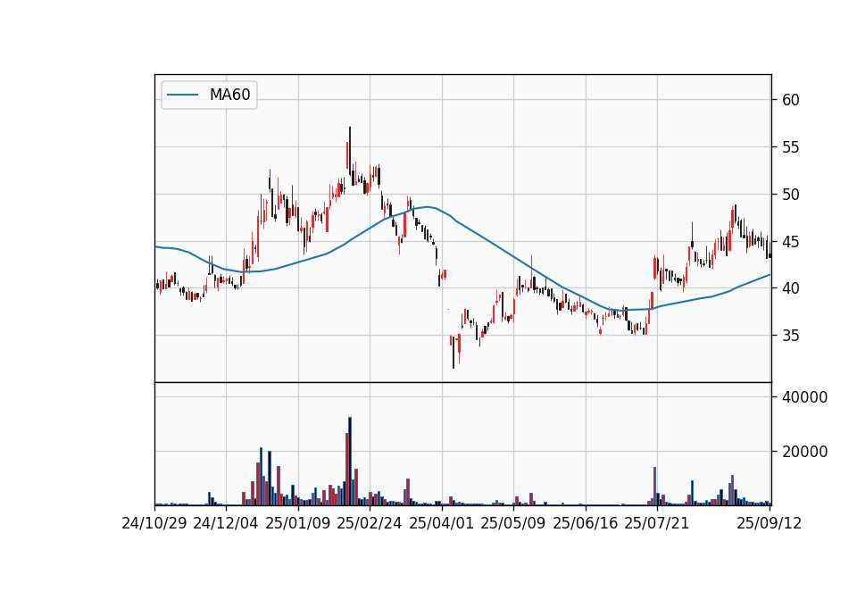Click the 20000 volume axis label
This screenshot has width=857, height=616.
pyautogui.click(x=804, y=452)
